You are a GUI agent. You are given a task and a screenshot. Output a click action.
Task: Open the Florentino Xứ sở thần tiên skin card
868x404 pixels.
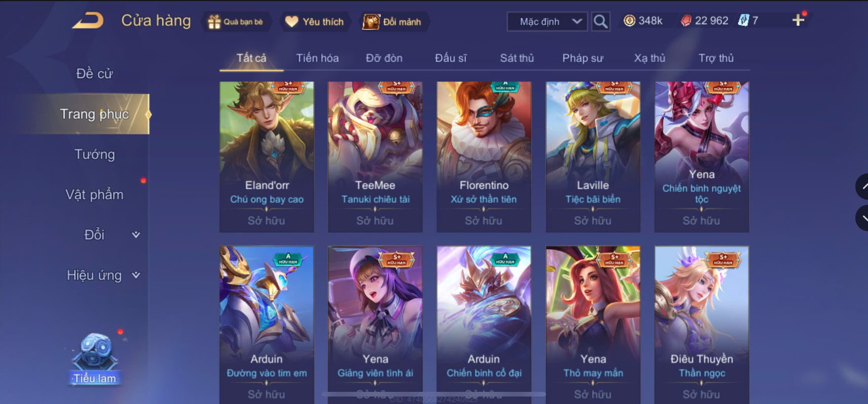click(484, 157)
